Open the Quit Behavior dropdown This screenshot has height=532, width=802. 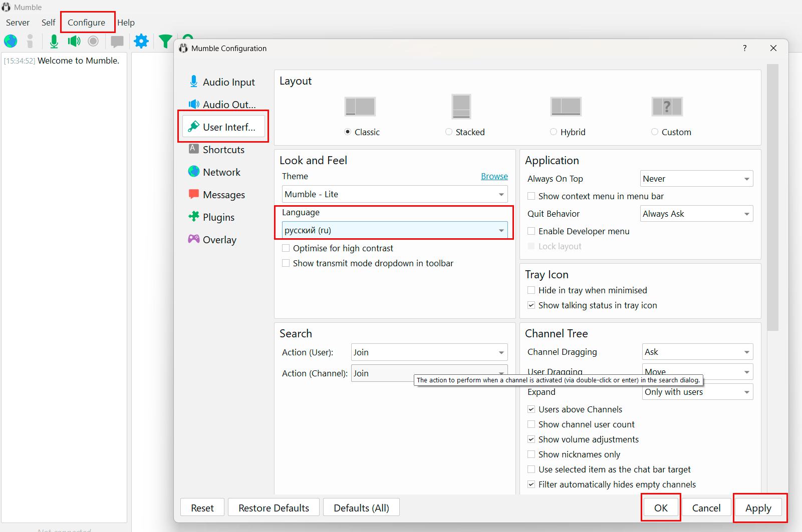tap(696, 214)
